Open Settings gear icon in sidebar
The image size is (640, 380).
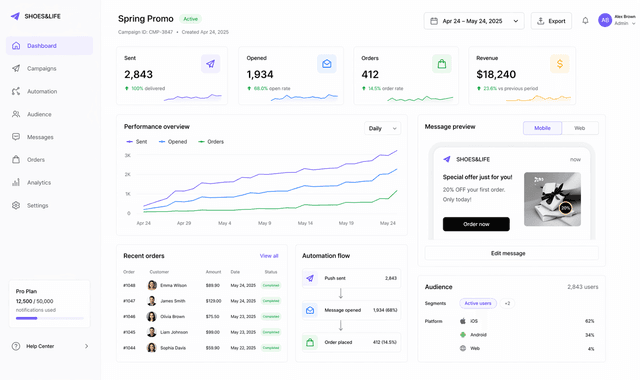click(x=16, y=205)
